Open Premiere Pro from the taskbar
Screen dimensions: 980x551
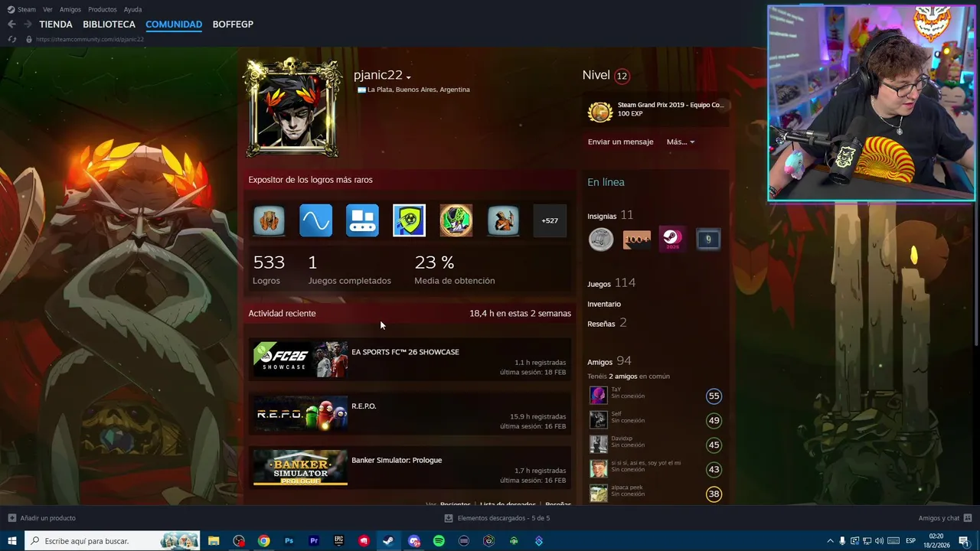pyautogui.click(x=314, y=541)
